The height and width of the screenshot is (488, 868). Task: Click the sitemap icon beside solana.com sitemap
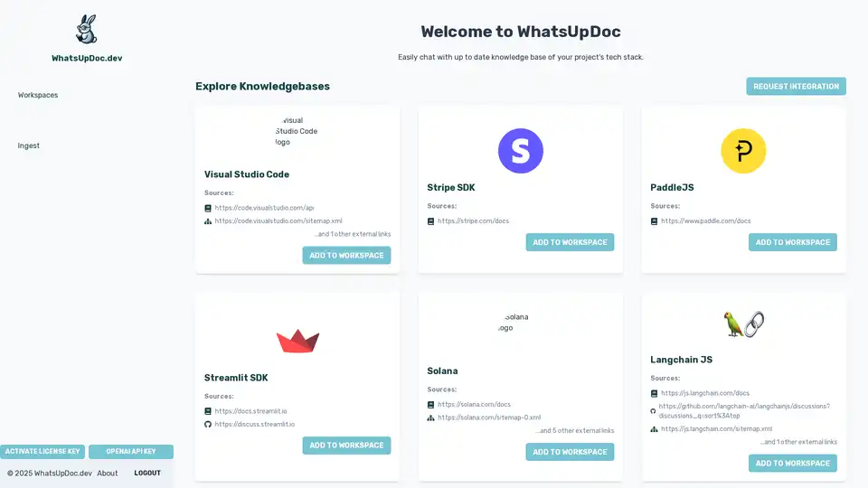coord(430,418)
